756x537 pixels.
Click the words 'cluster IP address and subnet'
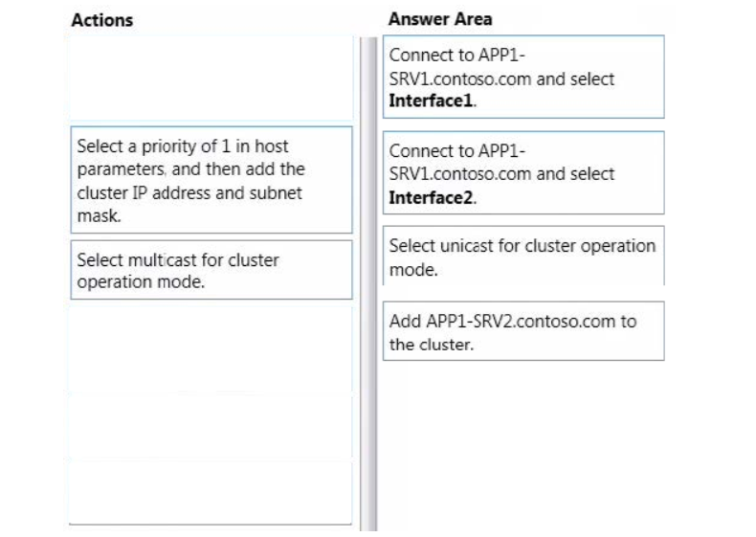tap(189, 193)
